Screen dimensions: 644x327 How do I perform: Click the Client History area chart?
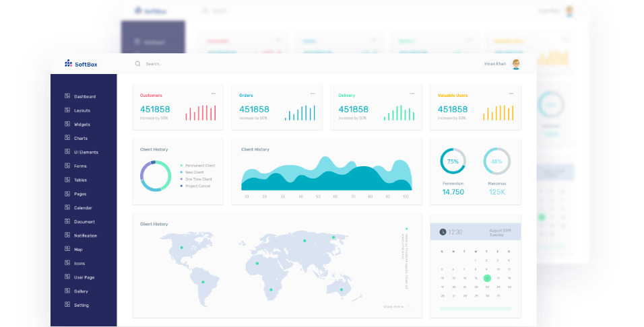(x=327, y=174)
